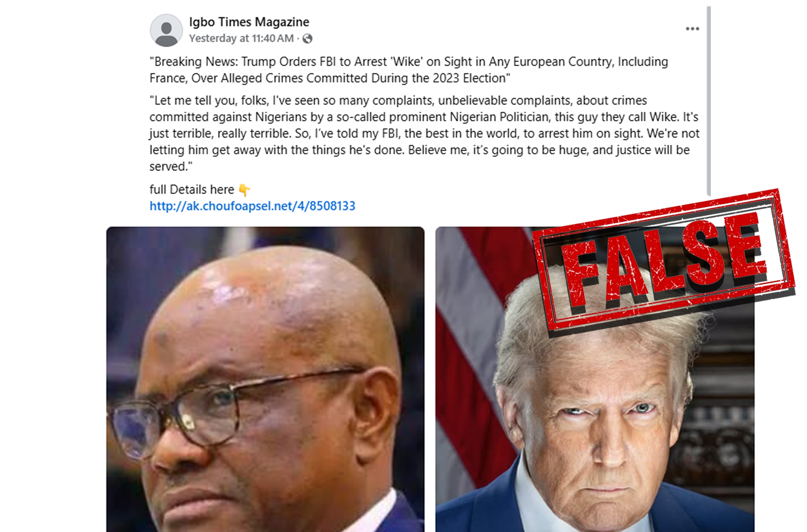The height and width of the screenshot is (532, 807).
Task: Click the "full Details here" text
Action: point(192,190)
